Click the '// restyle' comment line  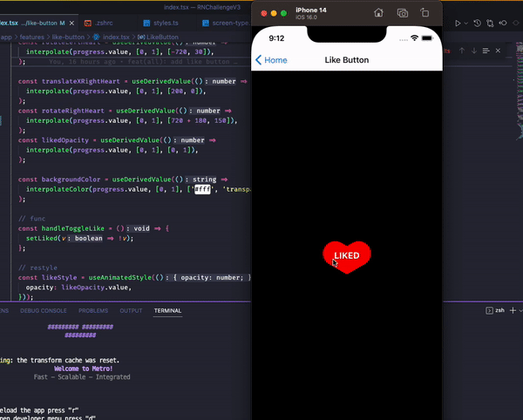37,268
